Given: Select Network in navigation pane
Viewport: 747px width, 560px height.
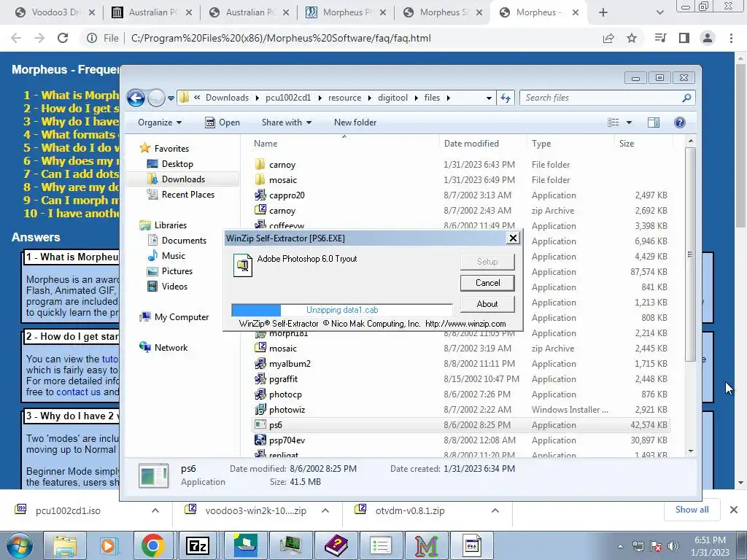Looking at the screenshot, I should [171, 348].
